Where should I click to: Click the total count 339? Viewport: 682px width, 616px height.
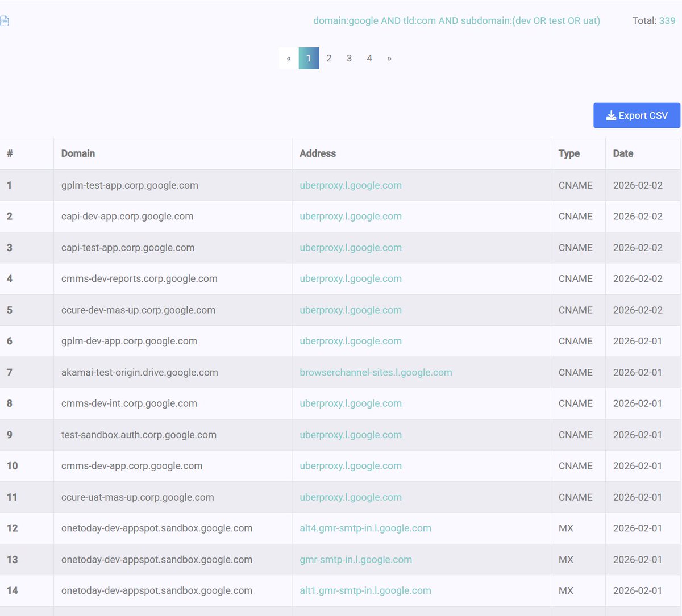click(x=667, y=20)
